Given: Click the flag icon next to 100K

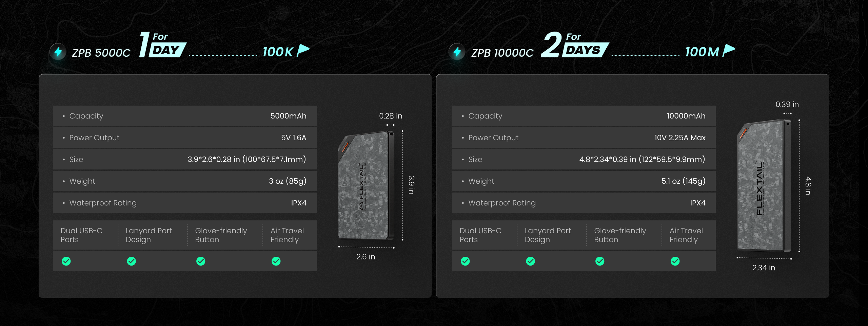Looking at the screenshot, I should click(x=303, y=51).
